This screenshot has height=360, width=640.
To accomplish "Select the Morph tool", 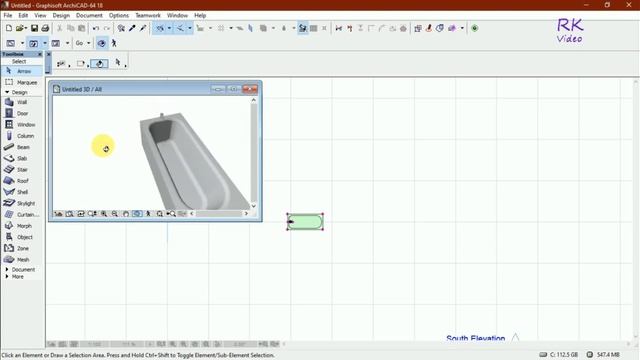I will click(21, 226).
